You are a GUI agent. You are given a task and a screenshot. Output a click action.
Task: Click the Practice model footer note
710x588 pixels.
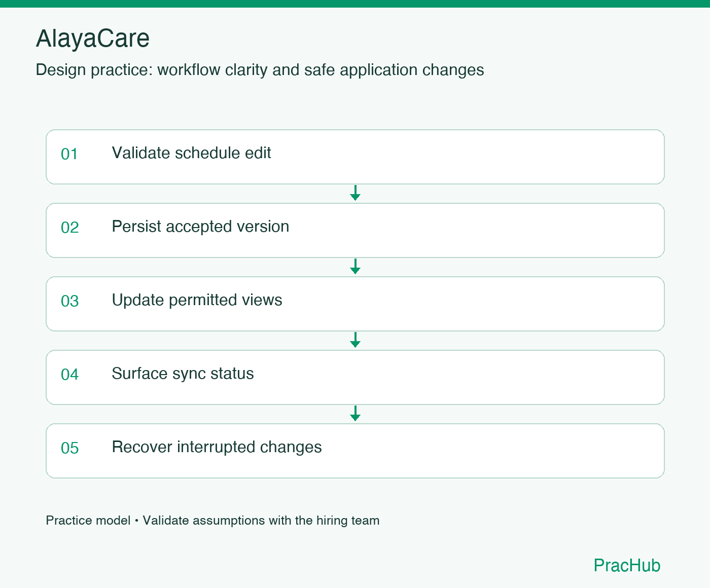[212, 521]
